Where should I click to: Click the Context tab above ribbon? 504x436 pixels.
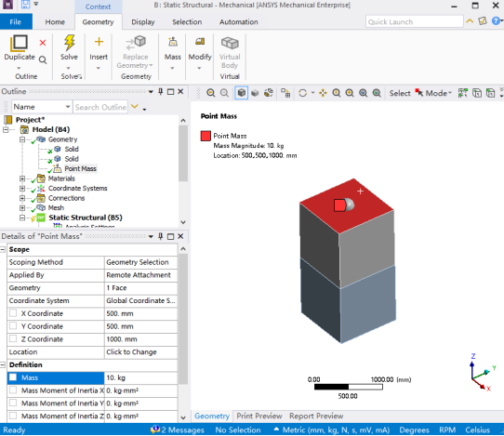98,7
